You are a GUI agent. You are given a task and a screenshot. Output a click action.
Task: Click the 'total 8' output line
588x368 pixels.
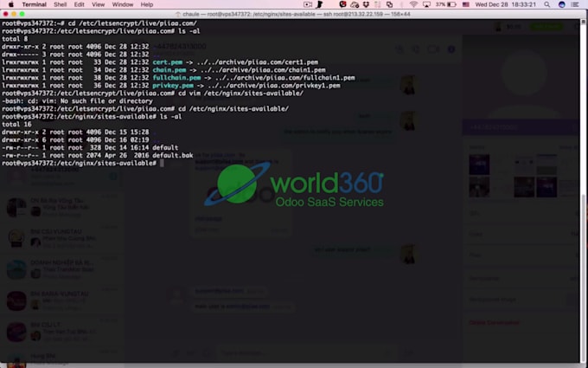coord(15,39)
